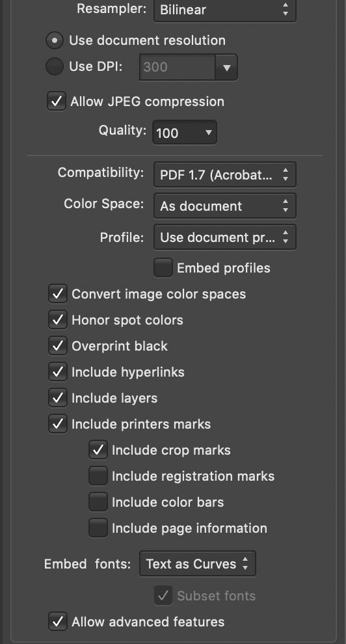The height and width of the screenshot is (644, 346).
Task: Open the Color Space dropdown
Action: click(x=224, y=206)
